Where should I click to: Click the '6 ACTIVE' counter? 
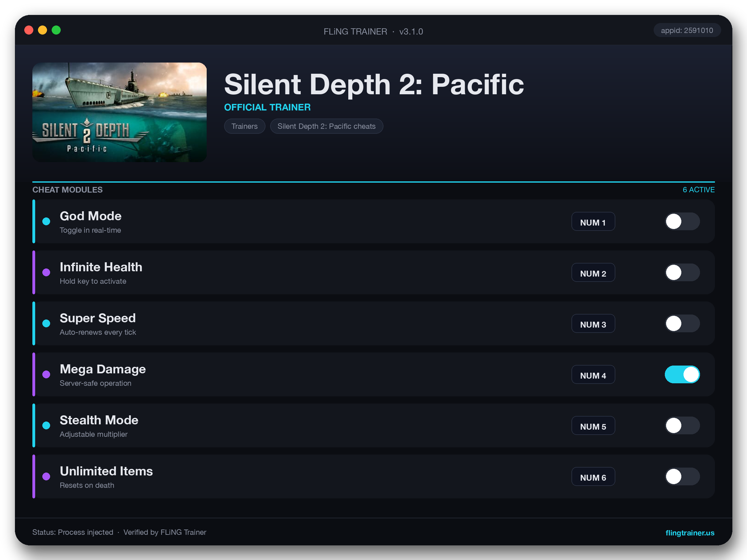click(x=698, y=190)
